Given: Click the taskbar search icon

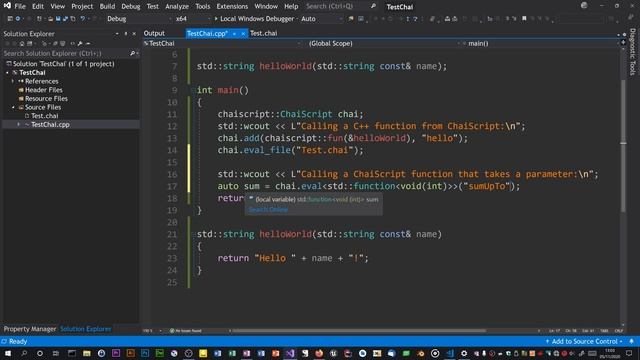Looking at the screenshot, I should coord(24,353).
